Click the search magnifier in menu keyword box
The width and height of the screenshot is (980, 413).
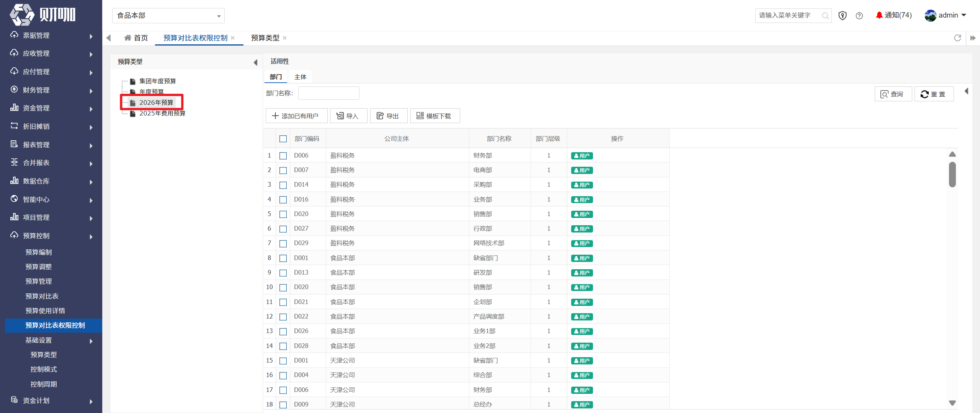tap(825, 16)
